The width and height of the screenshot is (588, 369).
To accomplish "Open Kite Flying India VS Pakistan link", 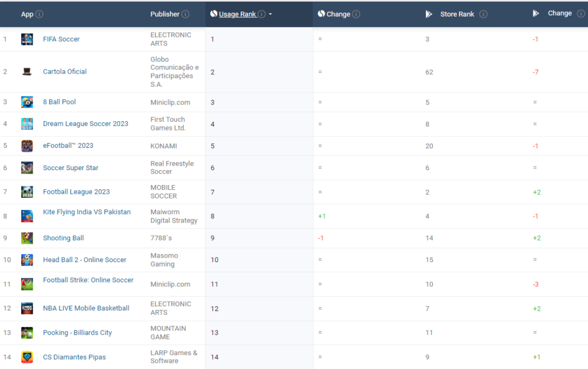I will (x=87, y=212).
